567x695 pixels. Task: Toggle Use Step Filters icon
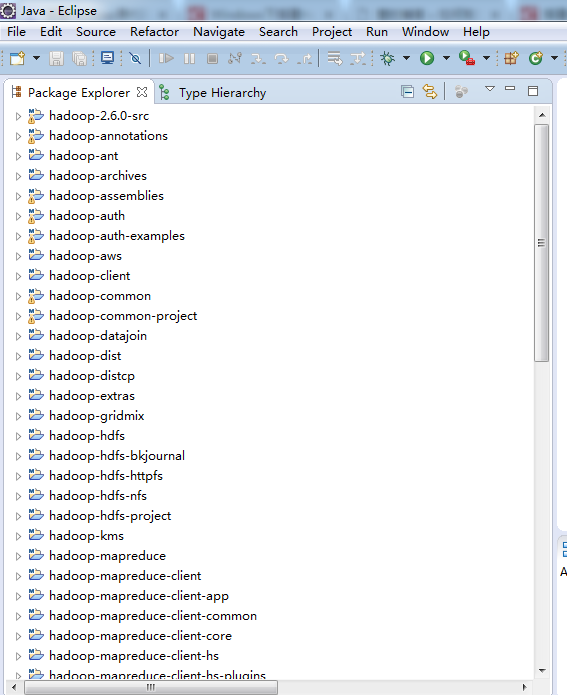[x=358, y=58]
